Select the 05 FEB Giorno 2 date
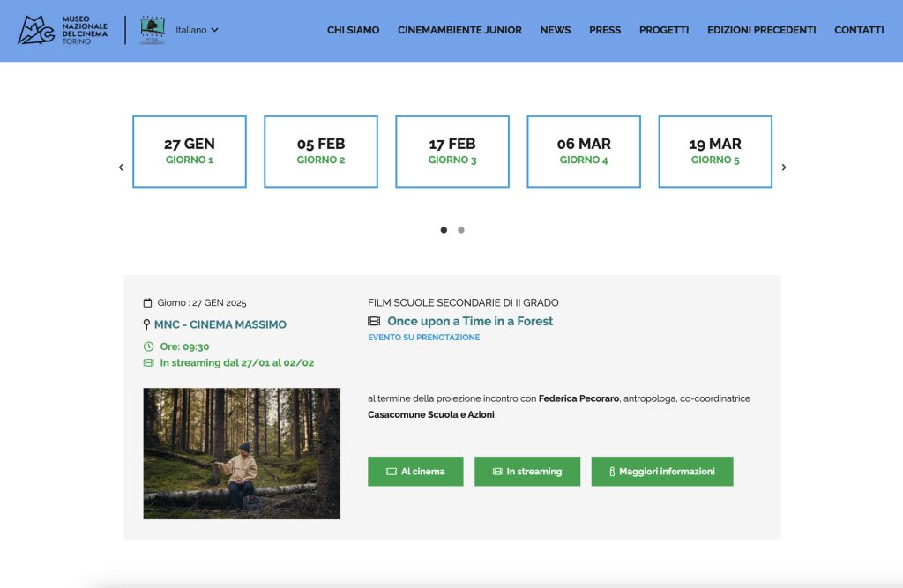This screenshot has width=903, height=588. point(321,152)
